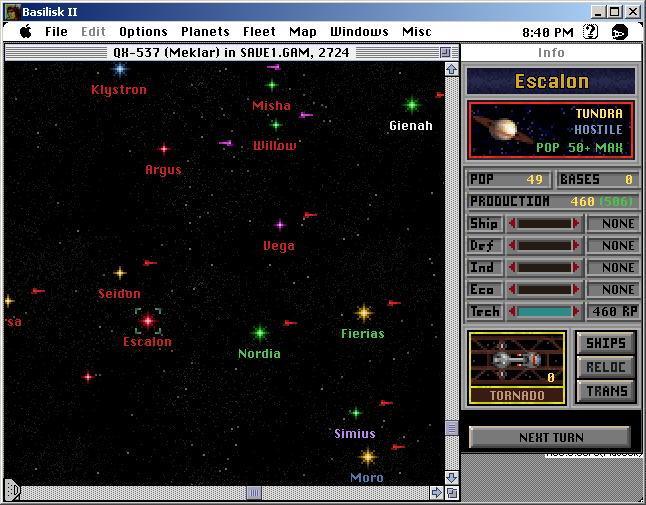Select the green Nordia star
The image size is (646, 505).
[x=260, y=332]
